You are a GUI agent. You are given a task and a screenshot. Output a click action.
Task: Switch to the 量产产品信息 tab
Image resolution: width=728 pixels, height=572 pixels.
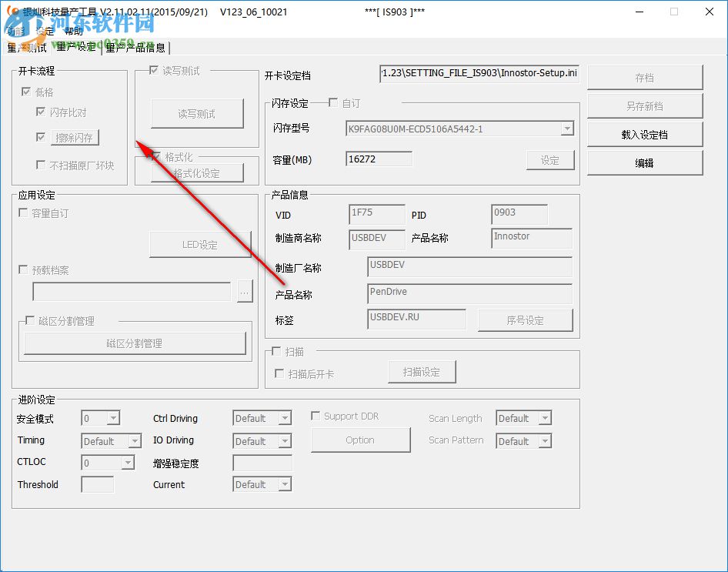tap(135, 47)
